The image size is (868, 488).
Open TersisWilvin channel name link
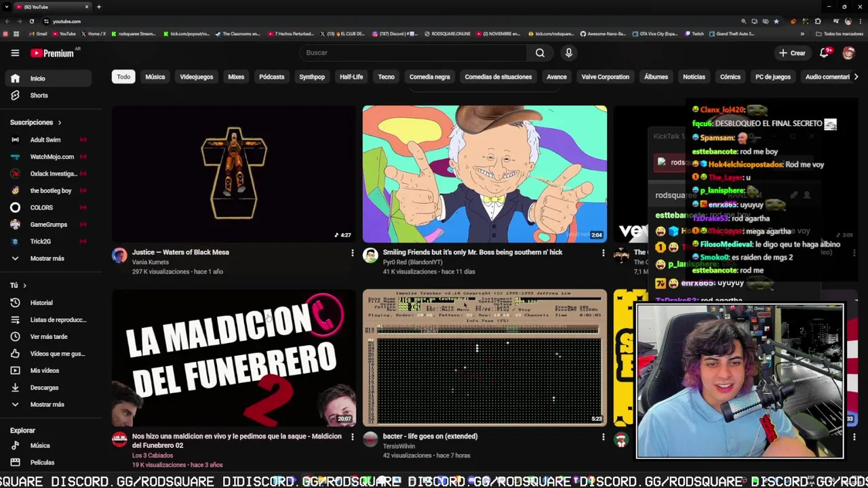coord(399,446)
